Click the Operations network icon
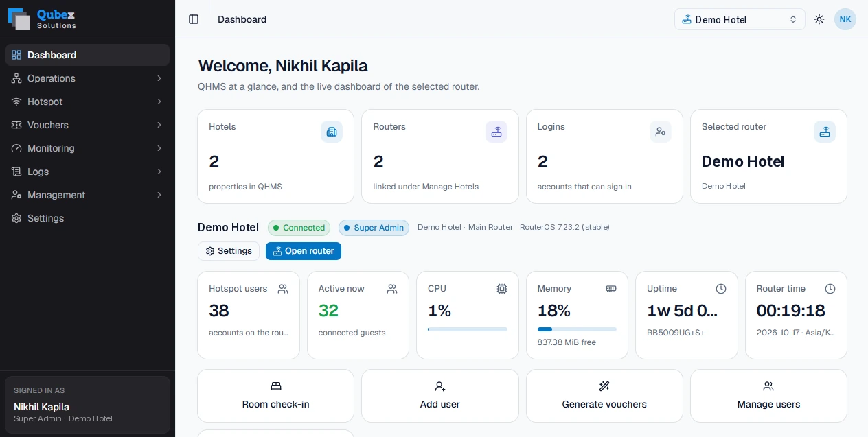Screen dimensions: 868x437 tap(16, 78)
